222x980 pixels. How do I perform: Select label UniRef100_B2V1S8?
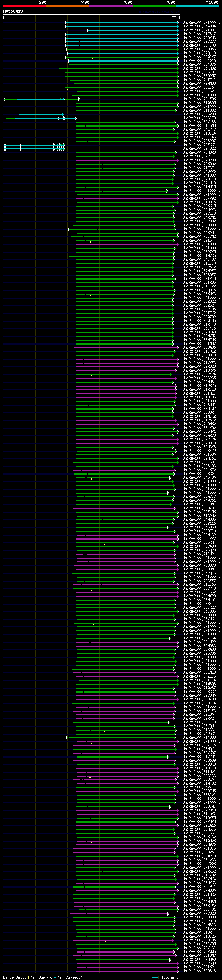(199, 122)
